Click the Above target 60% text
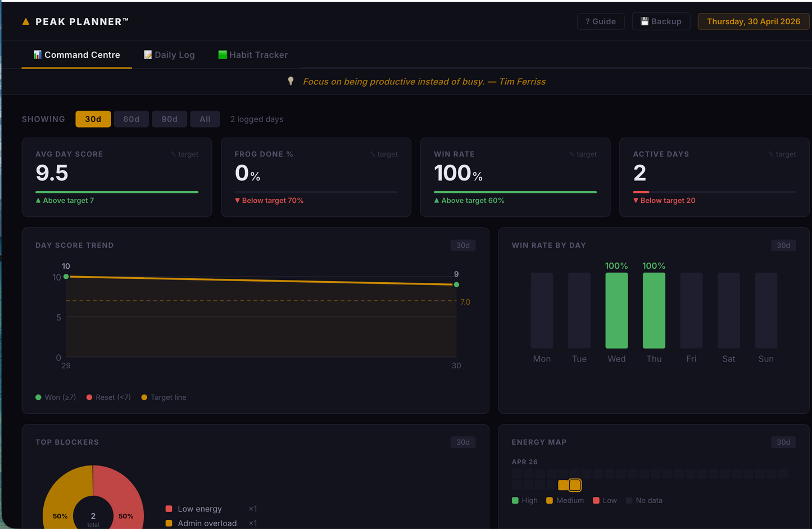 coord(469,201)
